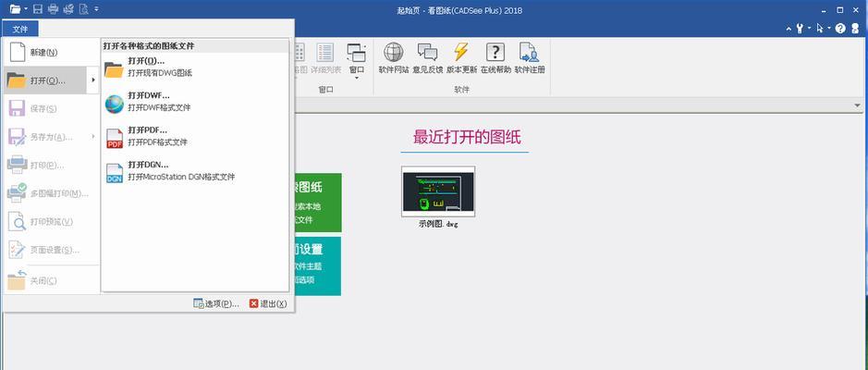Open dropdown arrow beside cursor icon

pos(829,29)
